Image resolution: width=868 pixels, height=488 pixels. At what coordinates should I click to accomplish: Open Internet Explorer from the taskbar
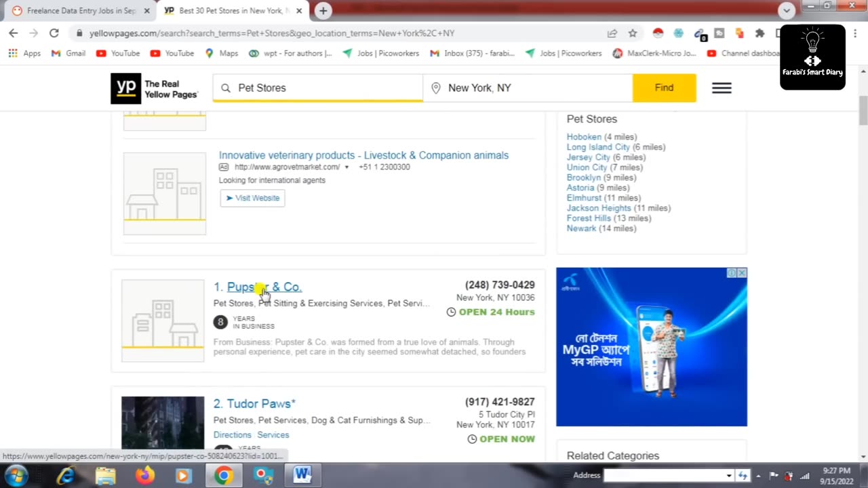pyautogui.click(x=66, y=476)
